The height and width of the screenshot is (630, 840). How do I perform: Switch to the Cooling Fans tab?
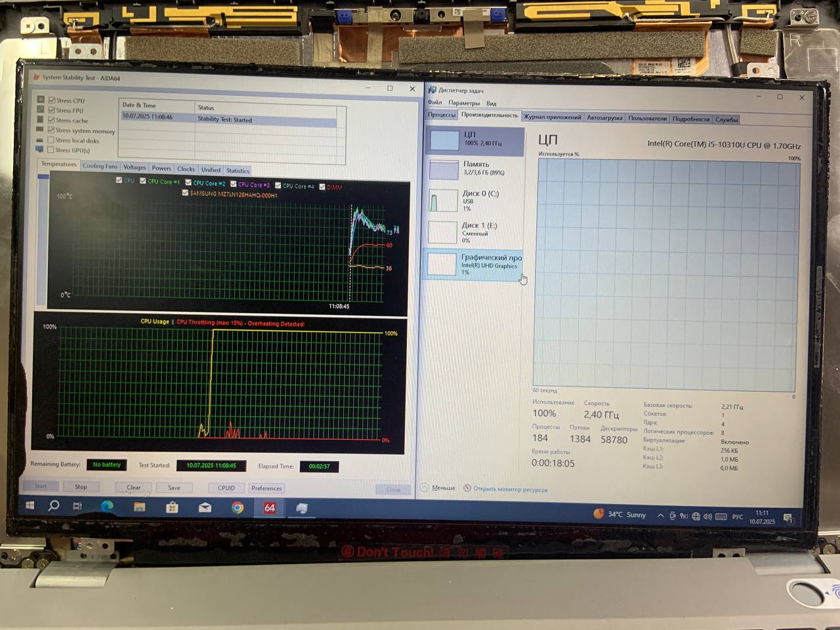click(x=100, y=166)
